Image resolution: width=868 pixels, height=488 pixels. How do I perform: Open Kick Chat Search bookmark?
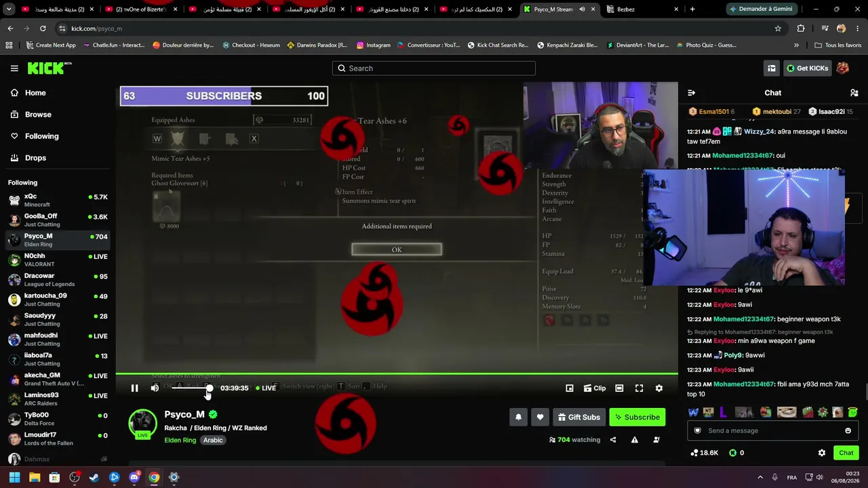coord(497,45)
